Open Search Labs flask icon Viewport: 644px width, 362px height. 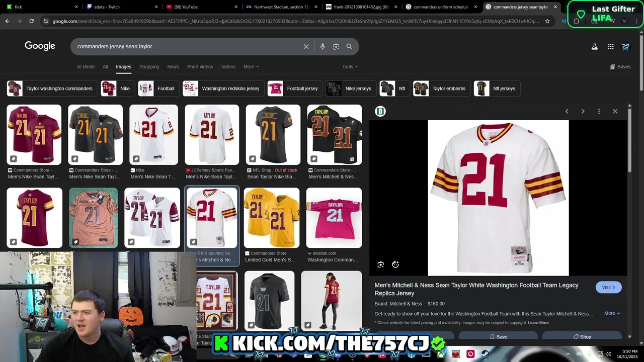(594, 47)
